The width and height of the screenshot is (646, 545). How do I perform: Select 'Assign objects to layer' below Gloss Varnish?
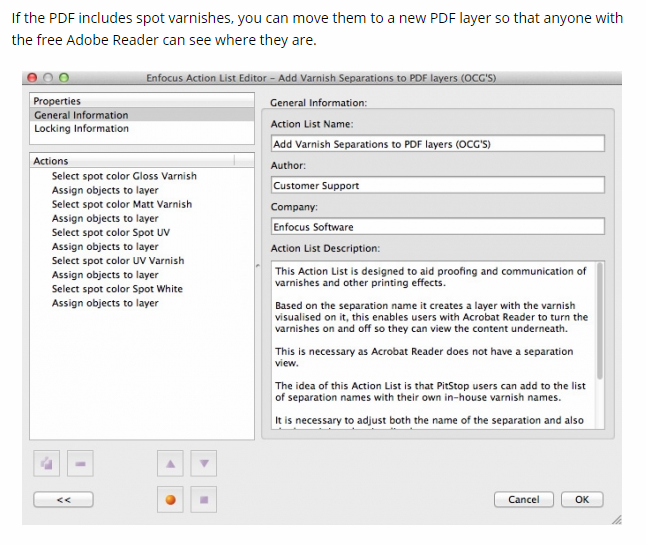(105, 190)
